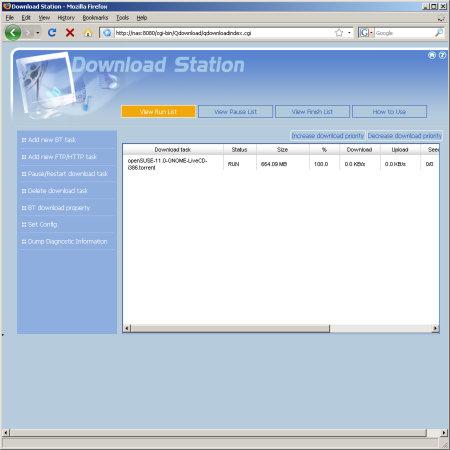
Task: Go to the browser Home icon
Action: pos(88,33)
